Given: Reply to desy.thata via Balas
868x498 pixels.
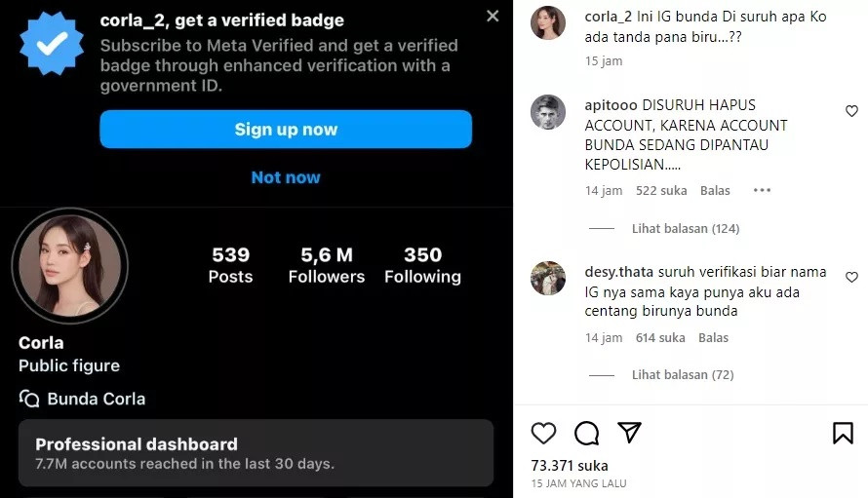Looking at the screenshot, I should [x=713, y=337].
